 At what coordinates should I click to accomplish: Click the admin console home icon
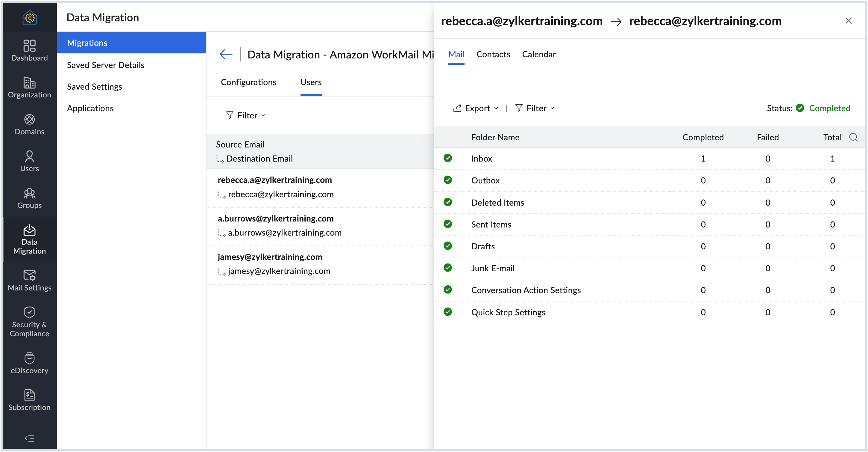[29, 18]
